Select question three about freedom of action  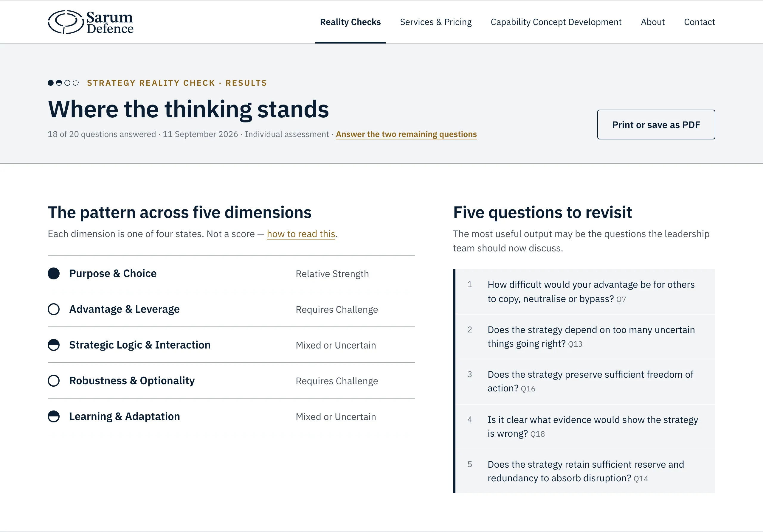pyautogui.click(x=585, y=382)
